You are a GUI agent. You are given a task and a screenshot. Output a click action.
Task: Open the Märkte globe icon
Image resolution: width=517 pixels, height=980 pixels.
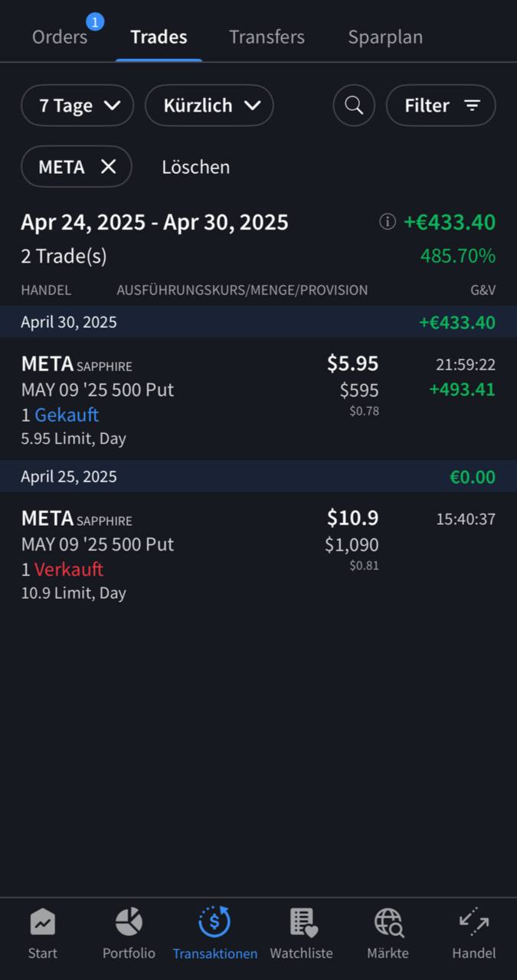tap(388, 921)
